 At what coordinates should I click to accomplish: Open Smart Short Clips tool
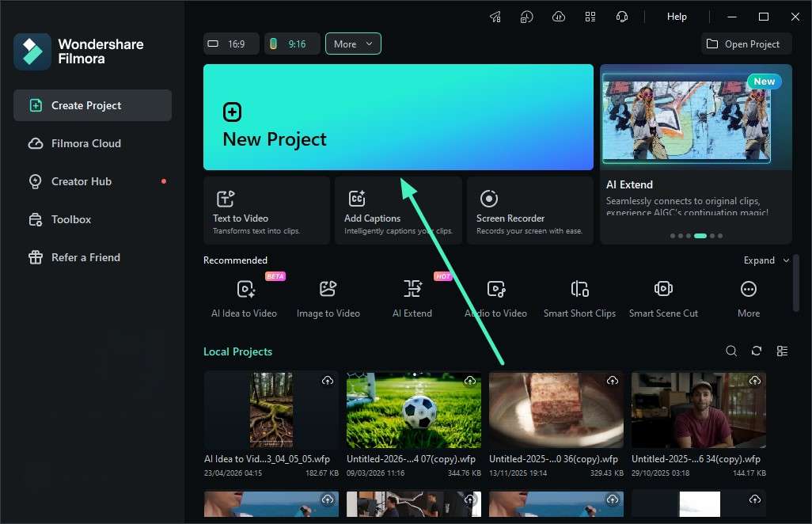tap(580, 298)
